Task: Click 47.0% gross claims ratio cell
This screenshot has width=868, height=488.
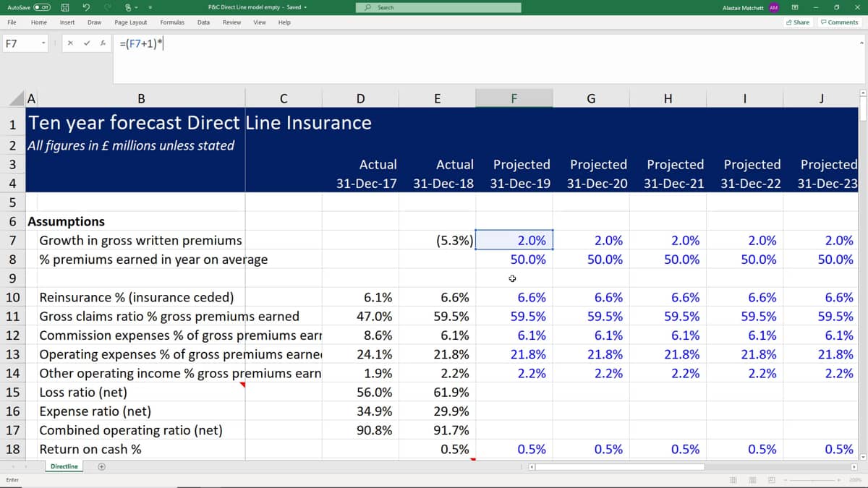Action: pos(360,316)
